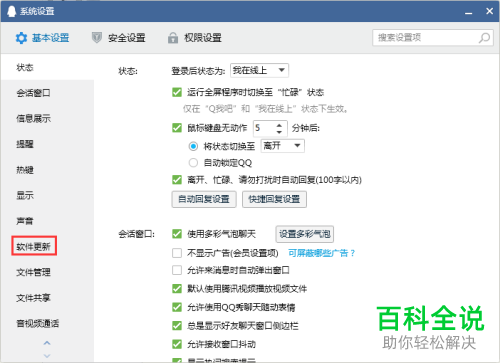Toggle 鼠标键盘无动作 checkbox

[x=177, y=128]
